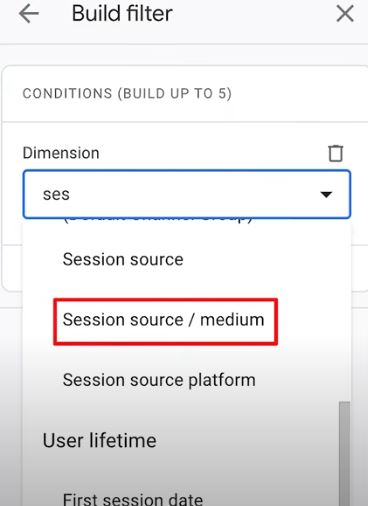Delete the condition with the trash icon
Screen dimensions: 368x506
pyautogui.click(x=335, y=153)
